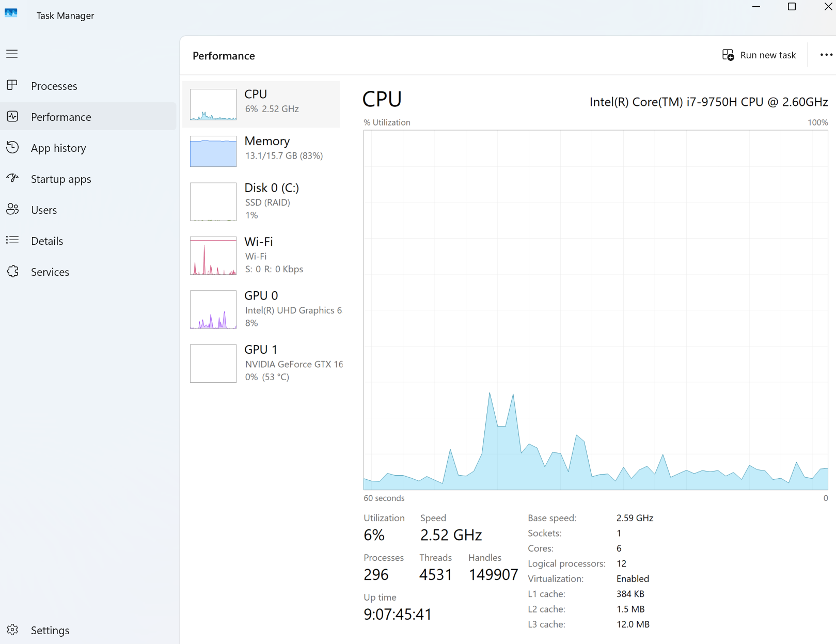
Task: Click the Startup apps gauge icon
Action: pyautogui.click(x=12, y=178)
